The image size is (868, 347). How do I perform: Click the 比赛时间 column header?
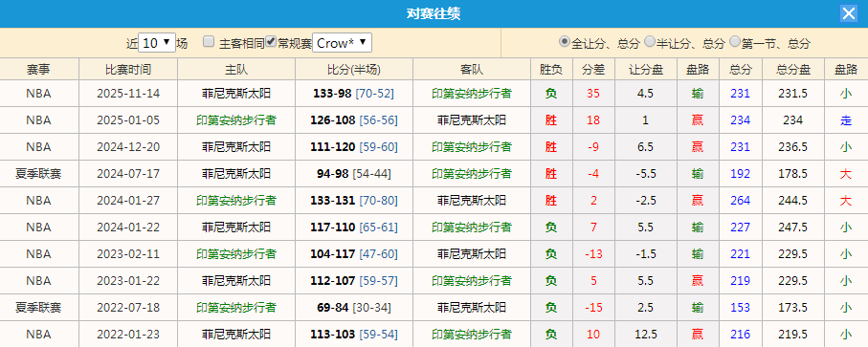(x=128, y=70)
